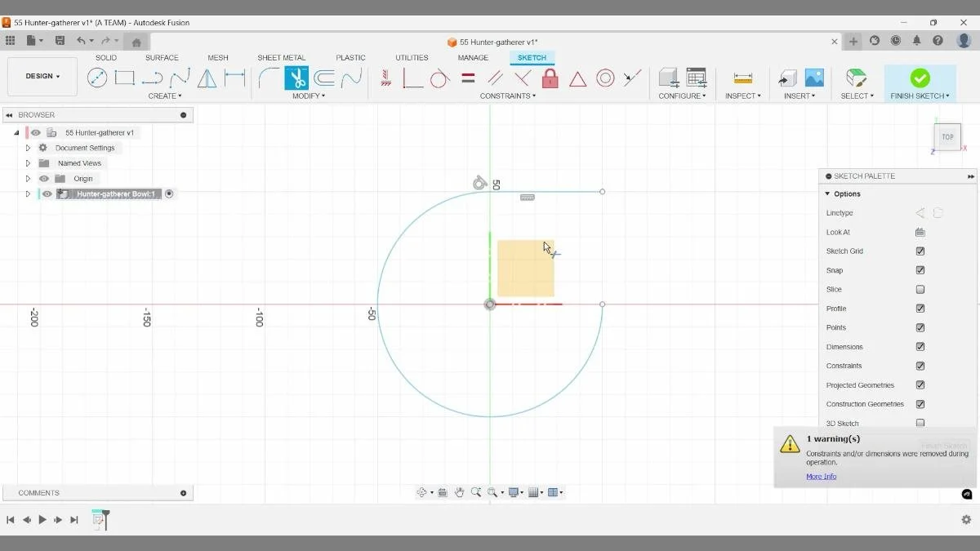Select the Trim tool in Modify panel
The image size is (980, 551).
pyautogui.click(x=296, y=78)
